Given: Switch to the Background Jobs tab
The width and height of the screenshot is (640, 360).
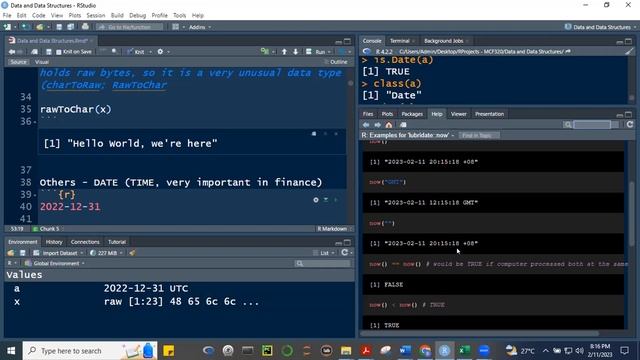Looking at the screenshot, I should 444,41.
